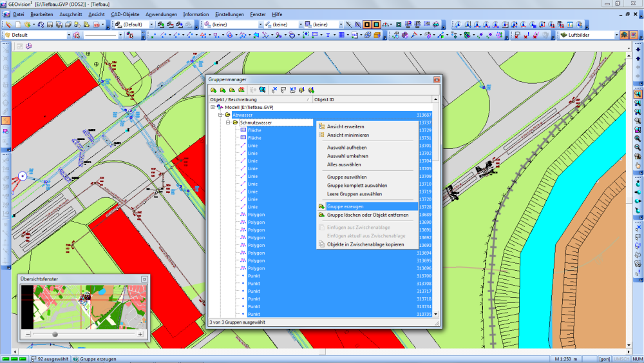The height and width of the screenshot is (363, 644).
Task: Toggle the orange square snap button
Action: (366, 25)
